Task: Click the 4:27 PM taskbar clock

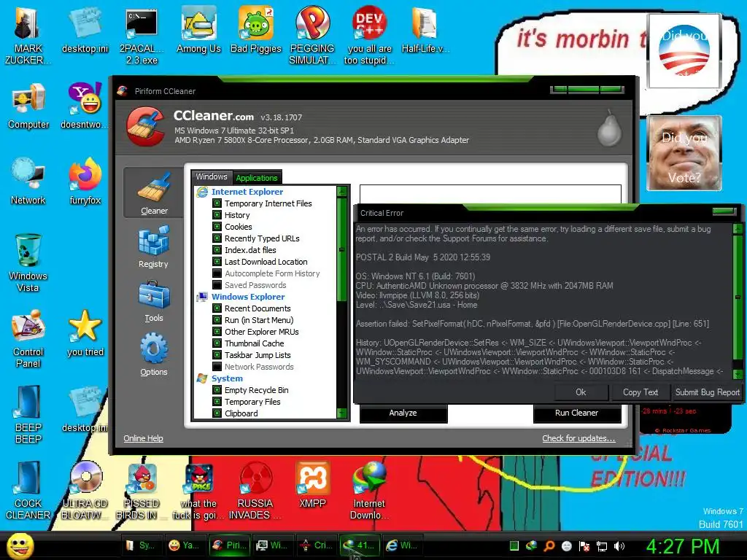Action: pyautogui.click(x=683, y=547)
